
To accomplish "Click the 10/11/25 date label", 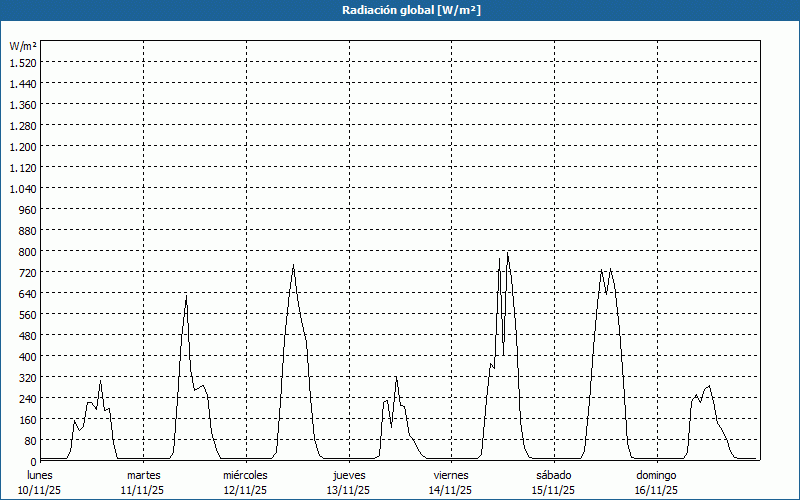I will [40, 490].
